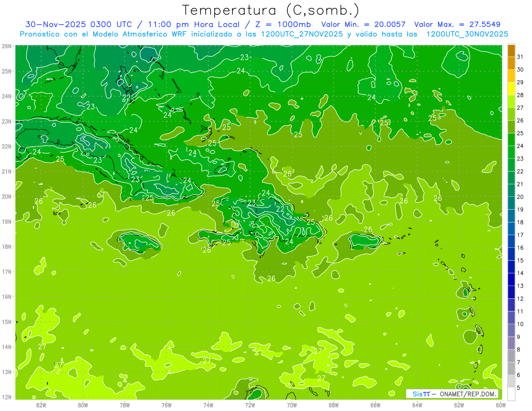Click the "ONAMET/REP.DOM." credit label
532x411 pixels.
[469, 394]
